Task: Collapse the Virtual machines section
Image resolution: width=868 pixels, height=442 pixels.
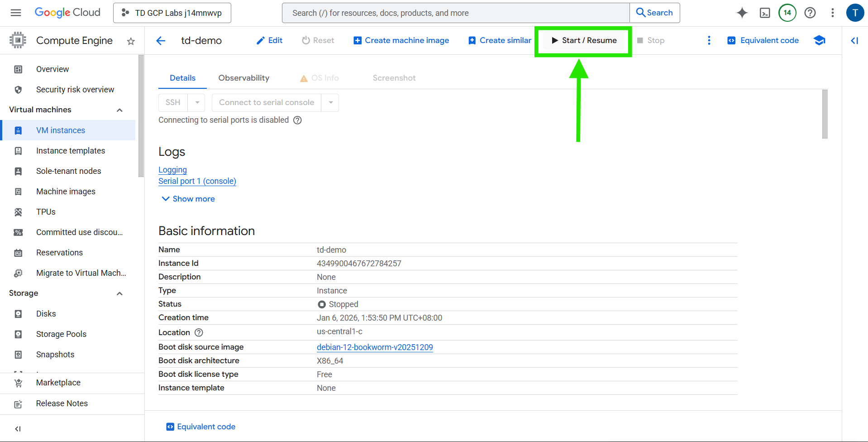Action: [119, 110]
